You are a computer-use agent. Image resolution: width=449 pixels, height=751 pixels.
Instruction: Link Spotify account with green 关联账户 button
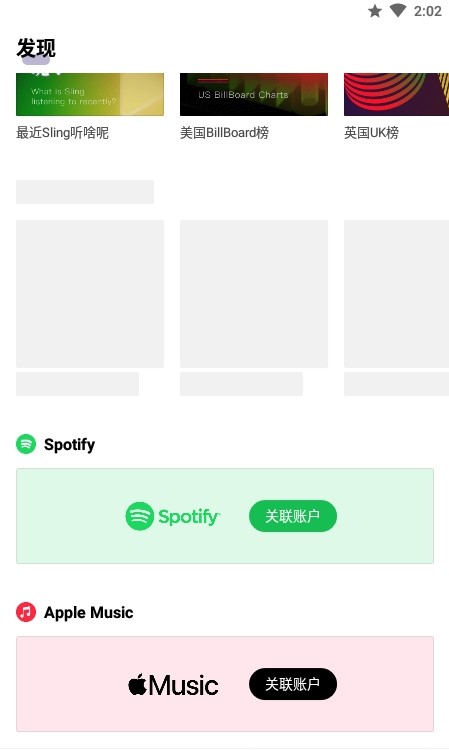(x=293, y=516)
